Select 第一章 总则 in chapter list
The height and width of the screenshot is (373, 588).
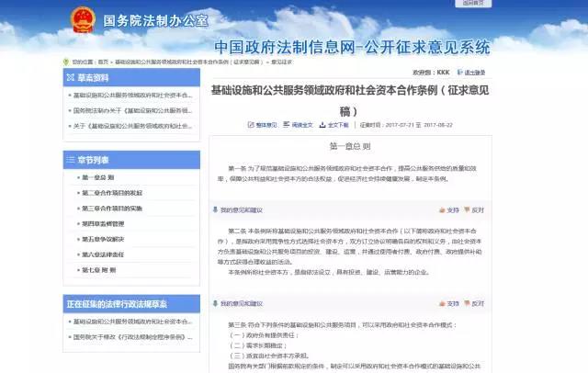point(99,177)
